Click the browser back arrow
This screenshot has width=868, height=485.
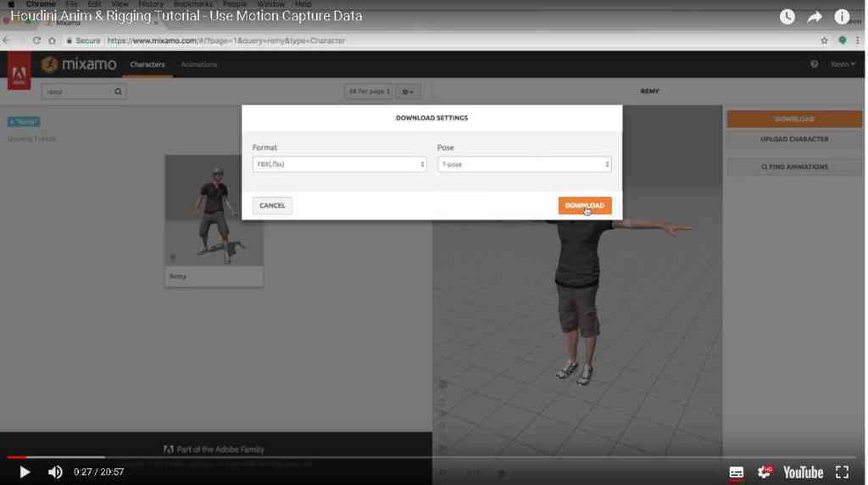7,41
